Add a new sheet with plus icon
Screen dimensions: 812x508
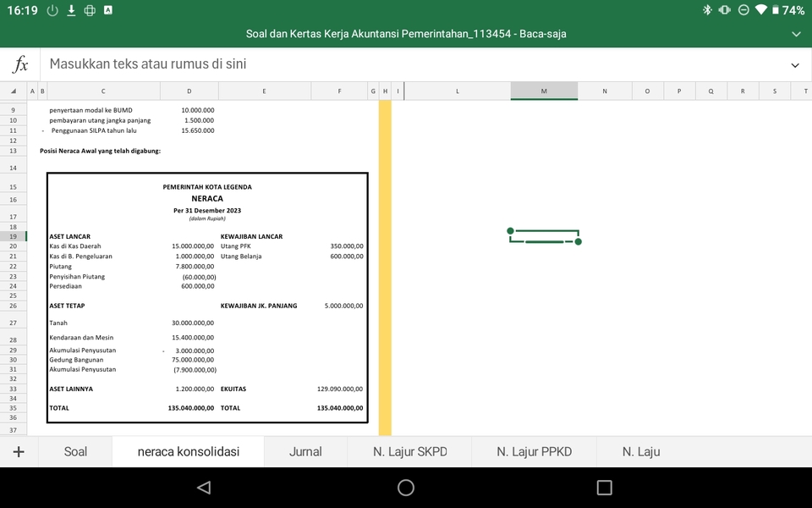pos(19,452)
